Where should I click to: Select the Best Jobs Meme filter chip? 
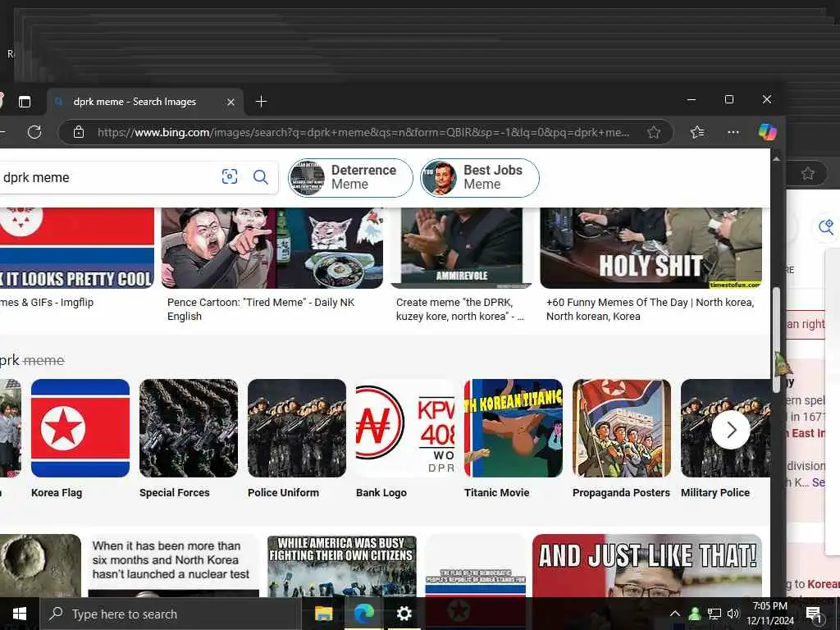[480, 177]
